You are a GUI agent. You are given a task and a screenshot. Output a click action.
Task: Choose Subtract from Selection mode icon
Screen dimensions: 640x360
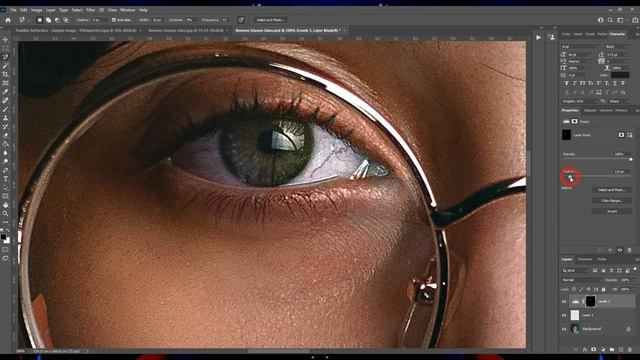point(57,20)
